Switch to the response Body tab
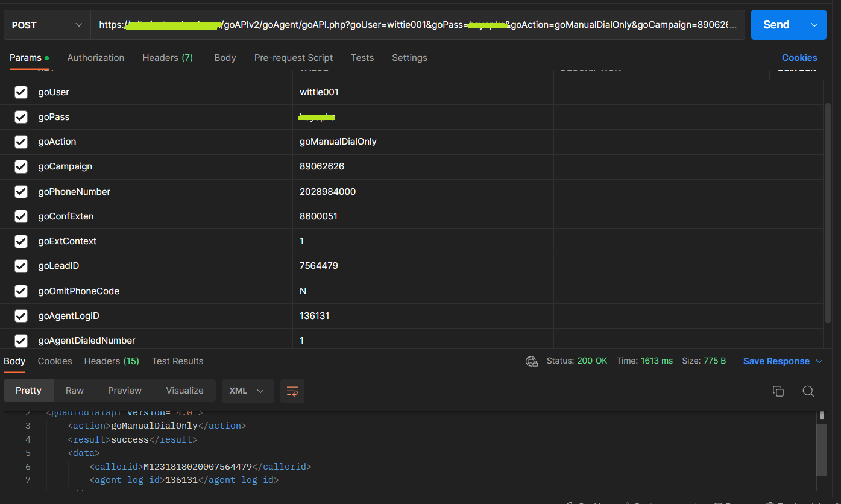841x504 pixels. coord(14,361)
